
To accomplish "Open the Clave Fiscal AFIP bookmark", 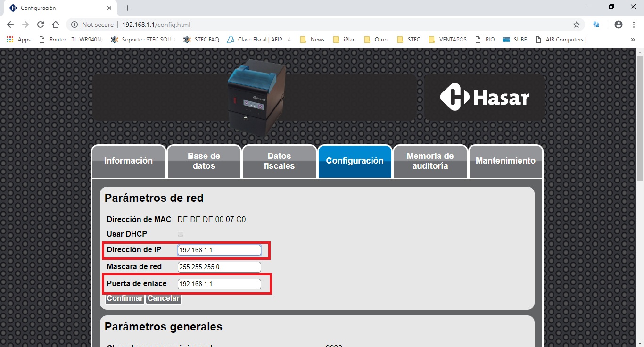I will coord(259,40).
